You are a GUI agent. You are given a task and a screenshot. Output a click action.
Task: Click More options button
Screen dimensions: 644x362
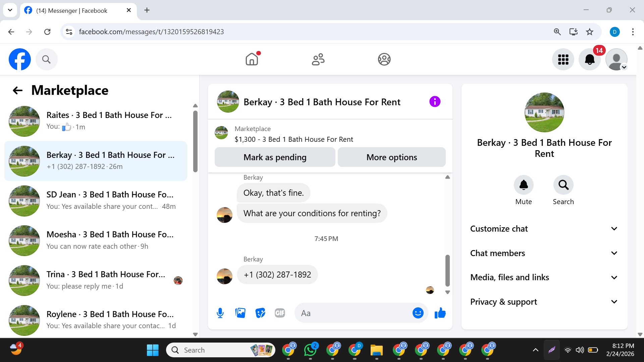click(391, 157)
